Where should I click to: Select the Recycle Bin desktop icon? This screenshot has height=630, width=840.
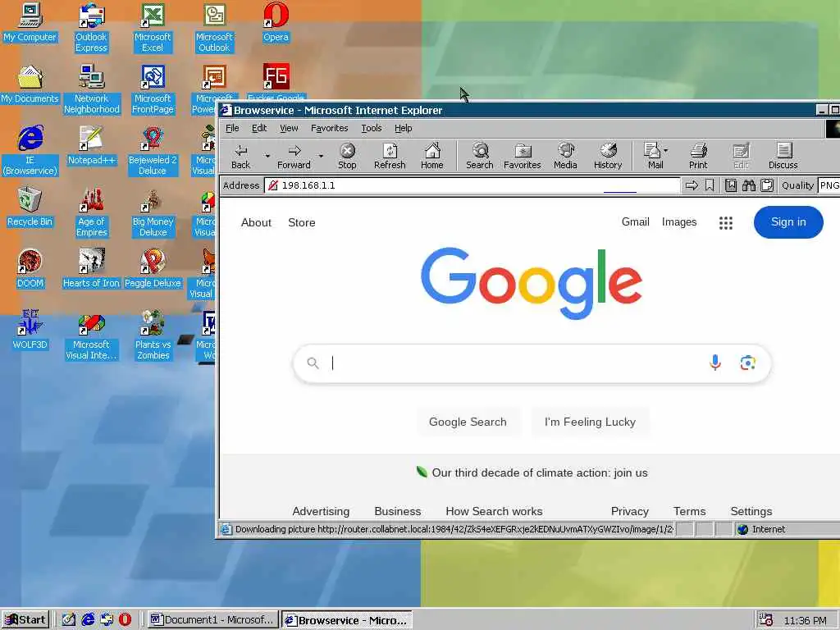(30, 208)
